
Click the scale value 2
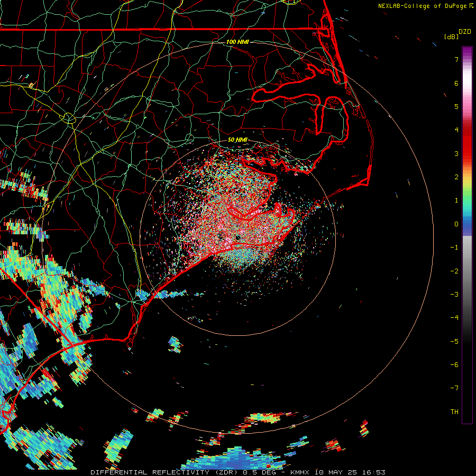456,177
